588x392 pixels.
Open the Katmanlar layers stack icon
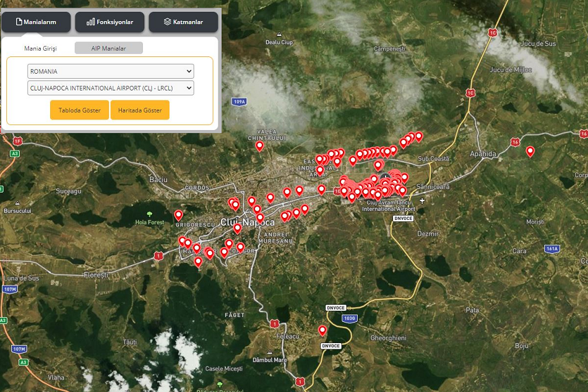coord(167,22)
